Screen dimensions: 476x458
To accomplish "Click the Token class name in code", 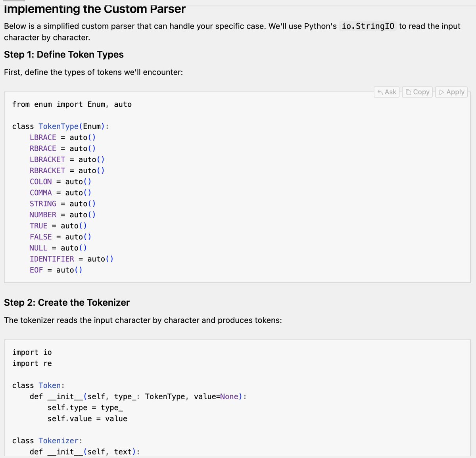I will coord(50,385).
